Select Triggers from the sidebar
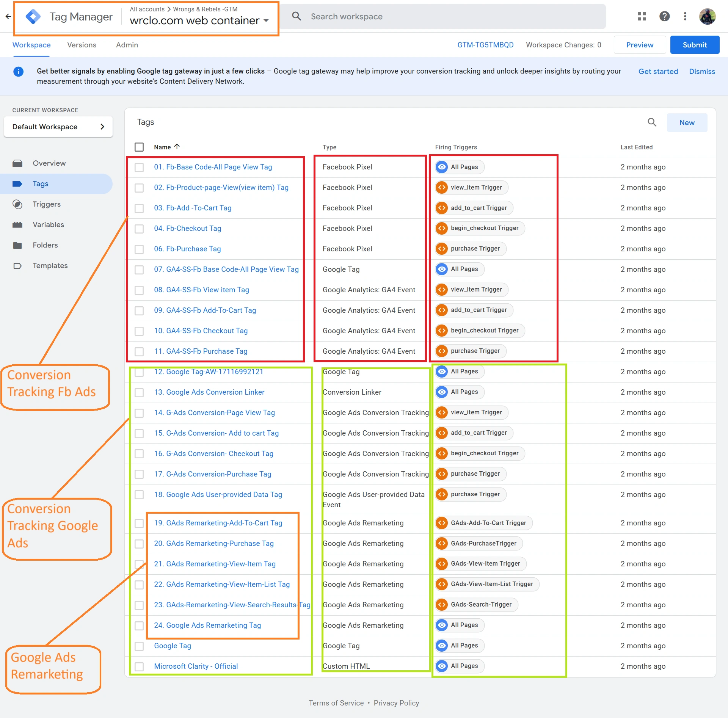 pos(46,204)
